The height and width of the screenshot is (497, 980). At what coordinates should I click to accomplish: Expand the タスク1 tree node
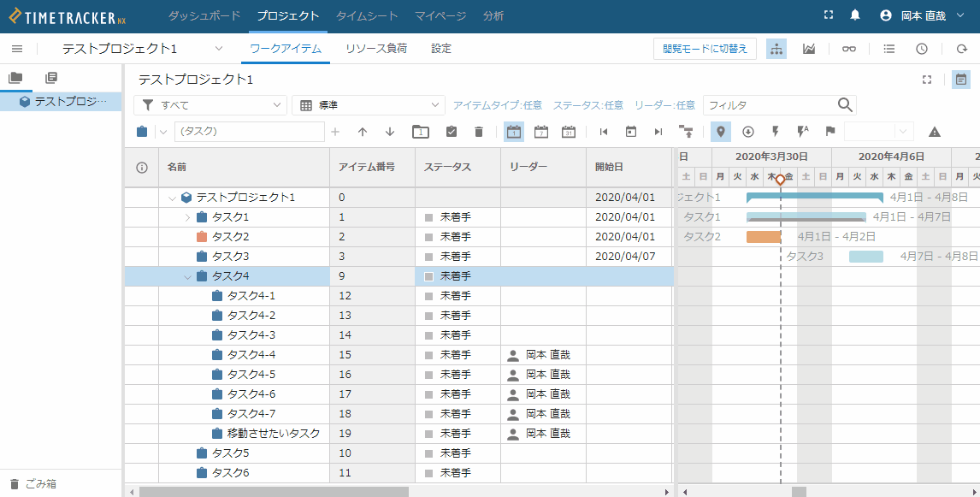coord(187,217)
